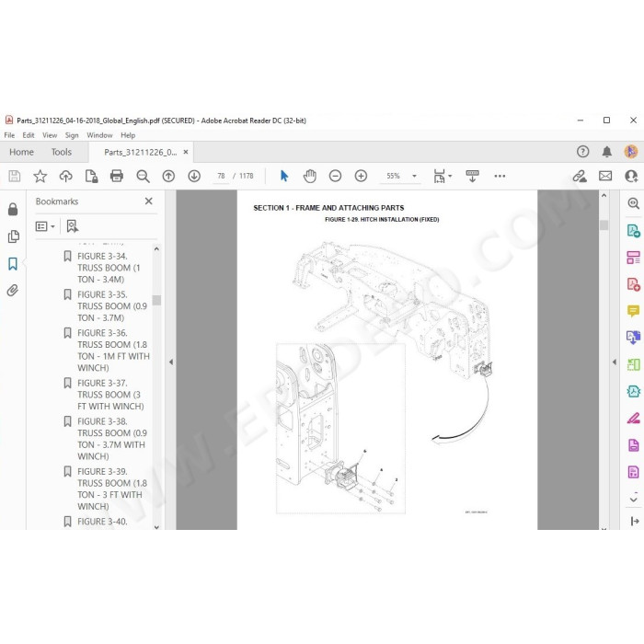
Task: Switch to the Tools tab
Action: pos(62,152)
